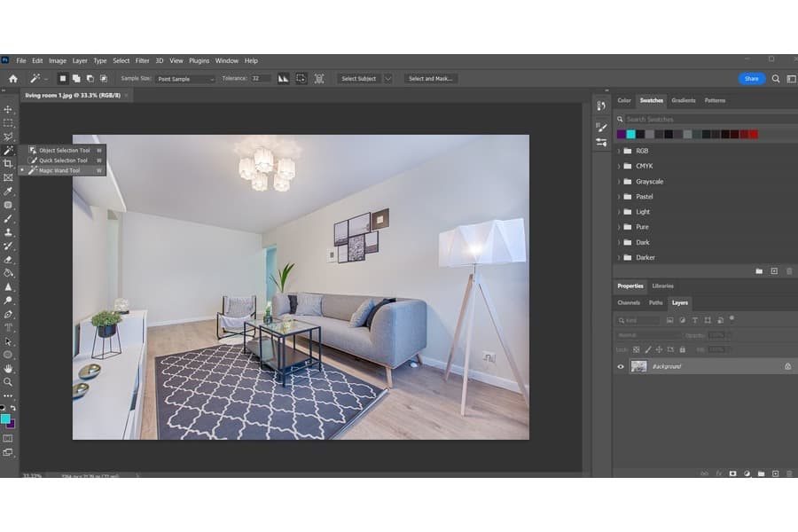Screen dimensions: 798x532
Task: Select the Brush tool
Action: (8, 219)
